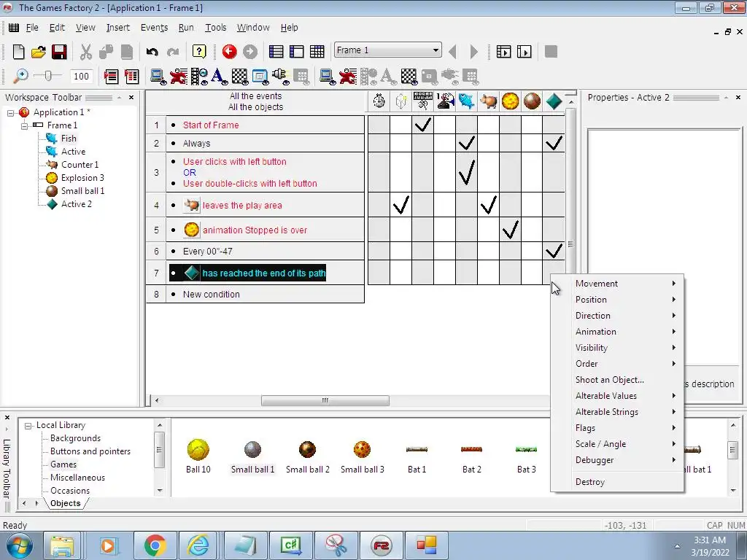Expand Movement submenu
The height and width of the screenshot is (560, 747).
click(x=617, y=284)
